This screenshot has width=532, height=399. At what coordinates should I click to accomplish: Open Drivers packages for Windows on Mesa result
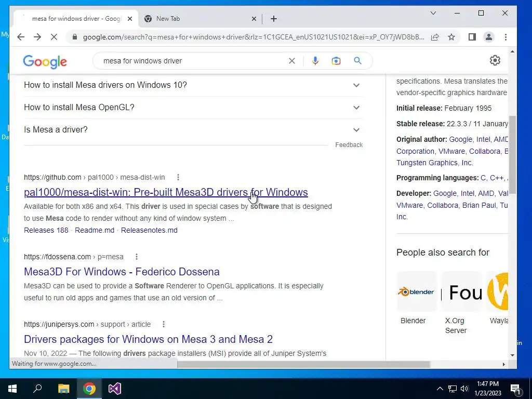pyautogui.click(x=148, y=339)
